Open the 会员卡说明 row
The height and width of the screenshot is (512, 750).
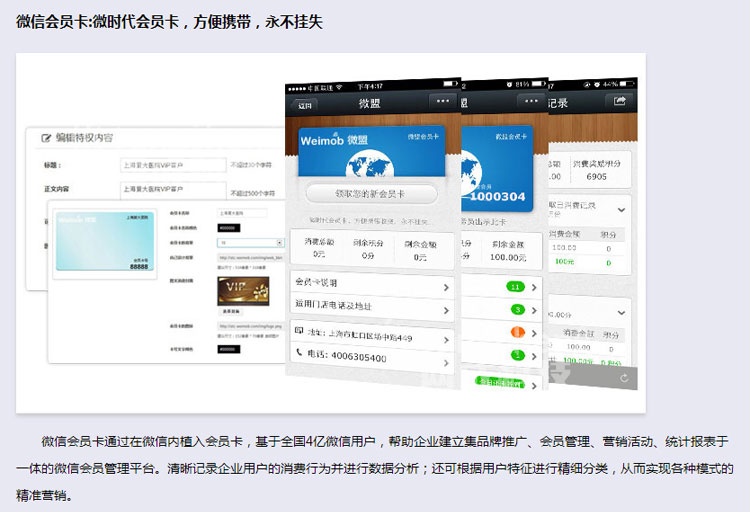(371, 285)
